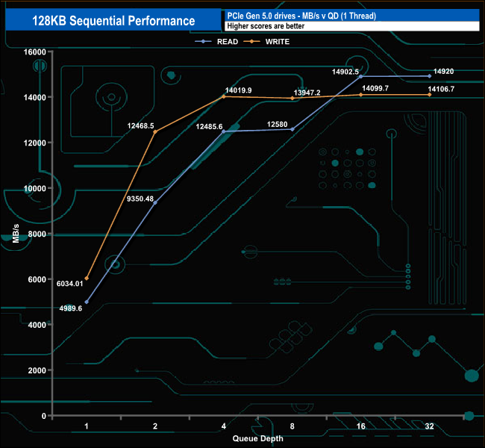Click the orange WRITE legend line marker
This screenshot has width=485, height=448.
[x=251, y=42]
